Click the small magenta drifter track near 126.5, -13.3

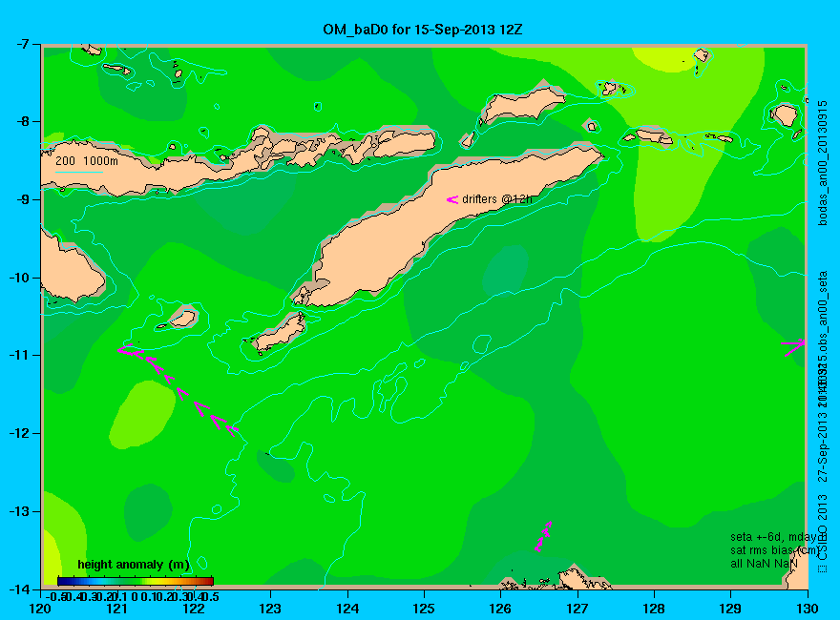pyautogui.click(x=543, y=536)
